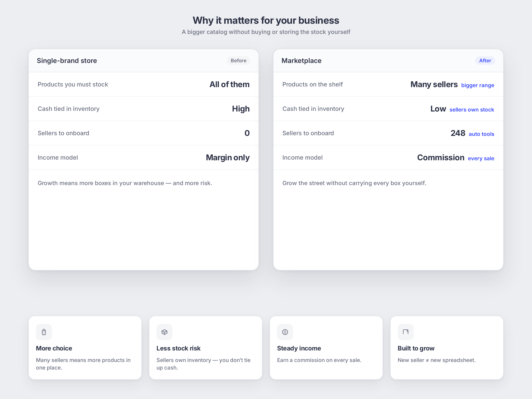The image size is (532, 399).
Task: Click the circle icon above Steady income
Action: pos(285,332)
